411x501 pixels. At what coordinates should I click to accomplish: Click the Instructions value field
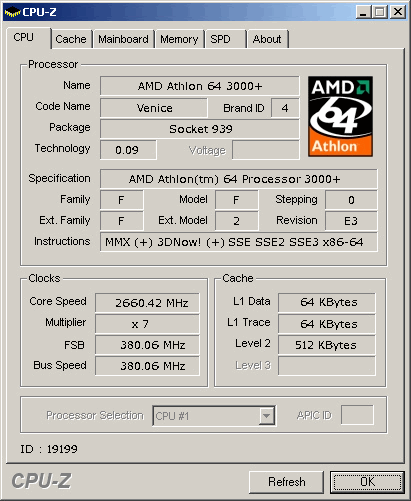pyautogui.click(x=239, y=242)
